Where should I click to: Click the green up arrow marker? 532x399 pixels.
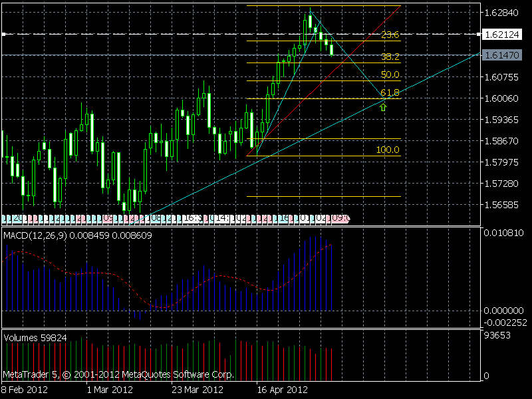(383, 108)
